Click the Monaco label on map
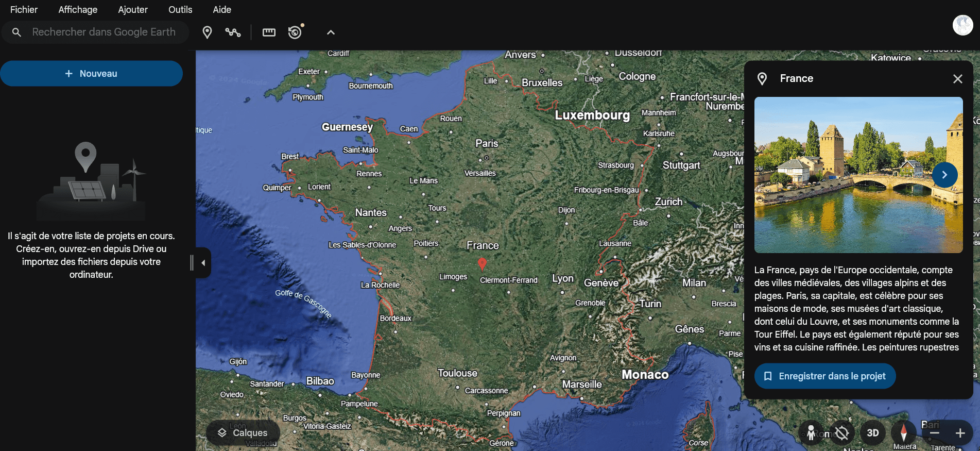The height and width of the screenshot is (451, 980). tap(645, 375)
